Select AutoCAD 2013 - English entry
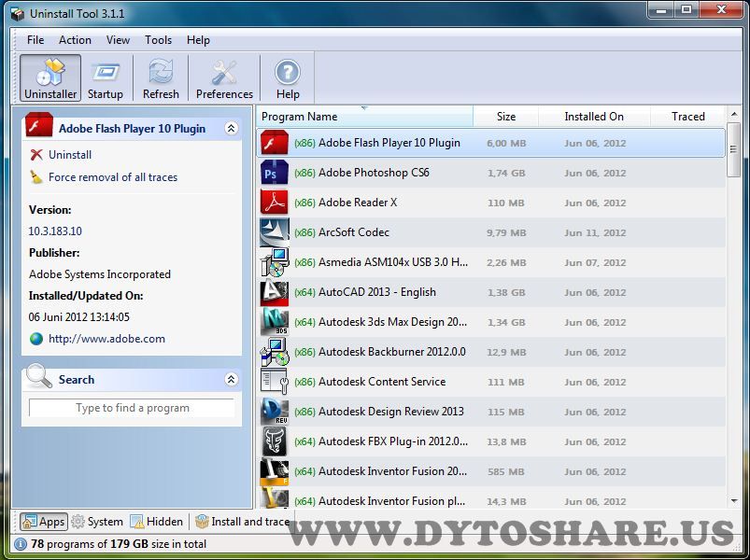The image size is (750, 560). click(x=377, y=292)
